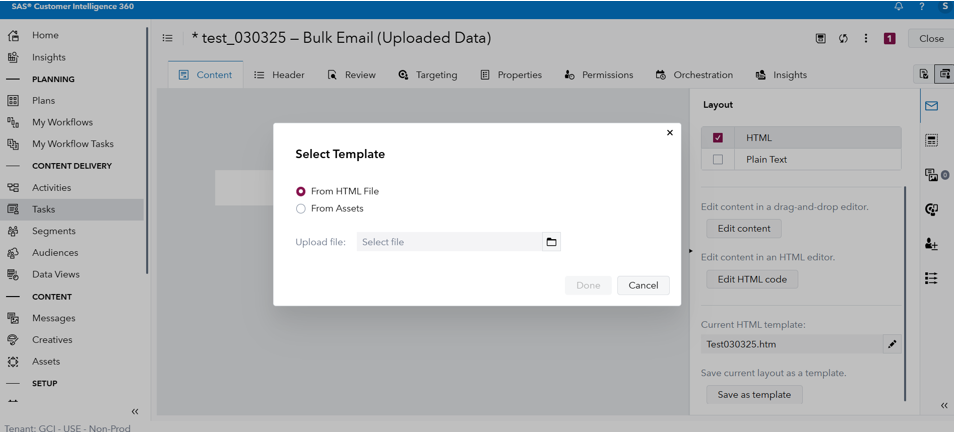Select the From HTML File radio button
The width and height of the screenshot is (954, 432).
coord(301,191)
